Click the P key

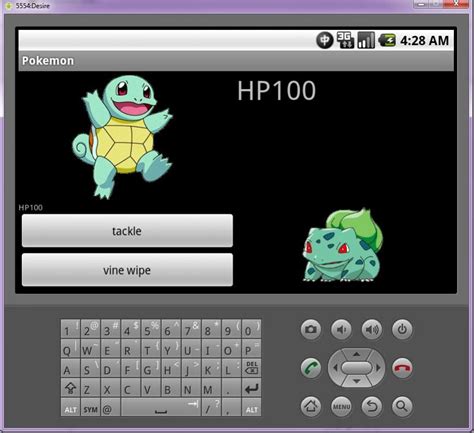point(251,349)
